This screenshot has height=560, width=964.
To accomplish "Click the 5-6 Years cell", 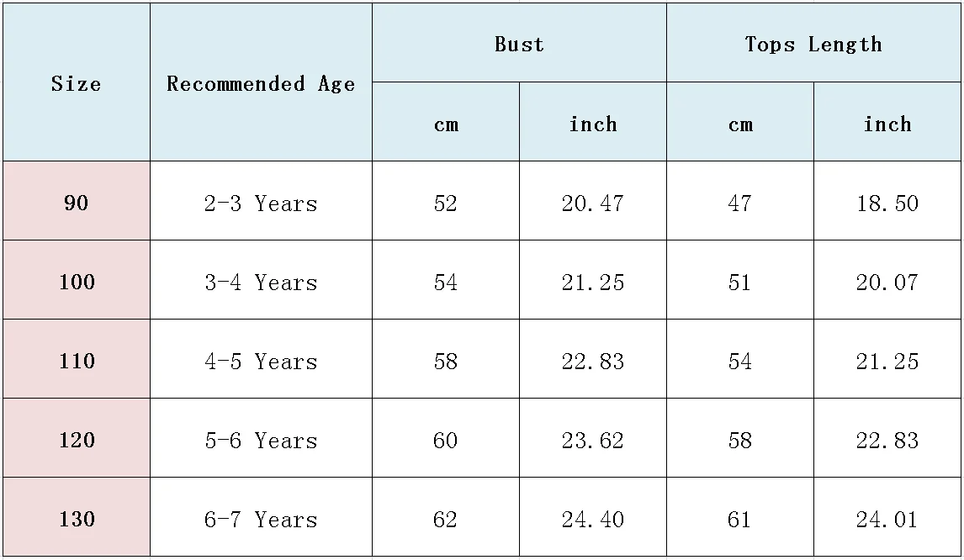I will pyautogui.click(x=261, y=438).
